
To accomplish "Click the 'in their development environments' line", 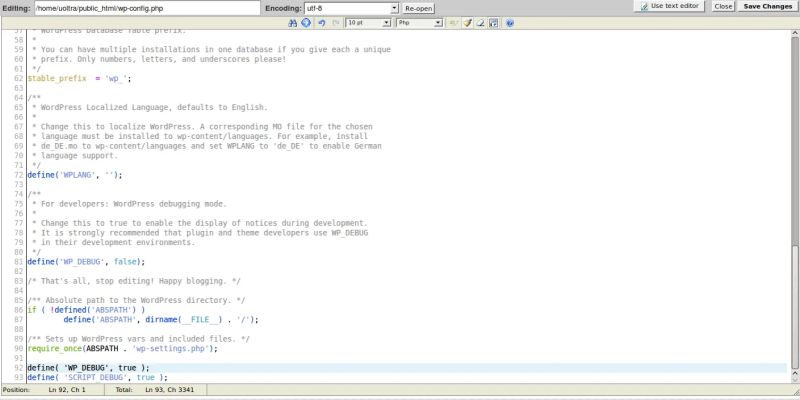I will tap(113, 242).
